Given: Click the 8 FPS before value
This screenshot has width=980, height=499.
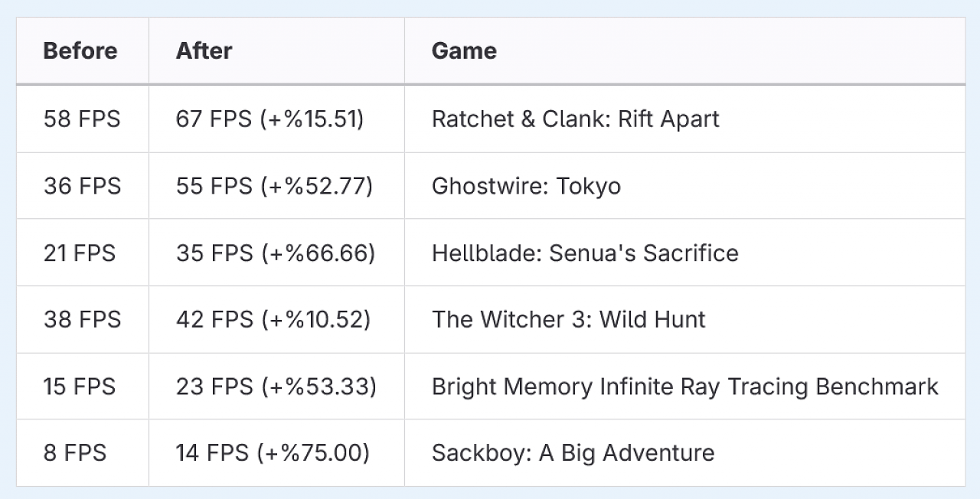Looking at the screenshot, I should click(x=75, y=453).
